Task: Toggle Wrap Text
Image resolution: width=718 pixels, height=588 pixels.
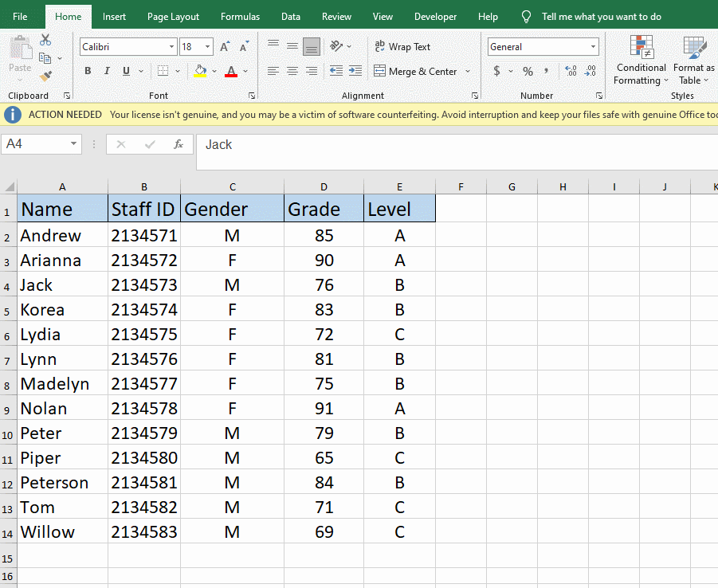Action: [x=403, y=46]
